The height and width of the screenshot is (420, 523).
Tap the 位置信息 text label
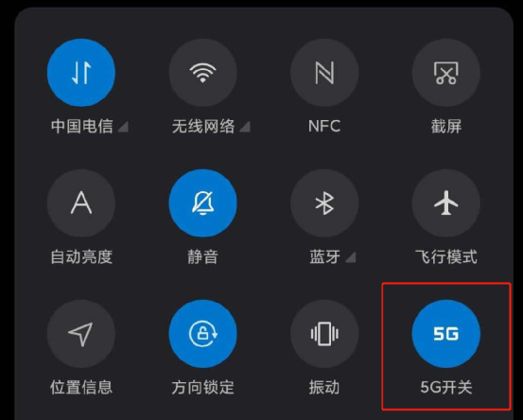pos(81,387)
